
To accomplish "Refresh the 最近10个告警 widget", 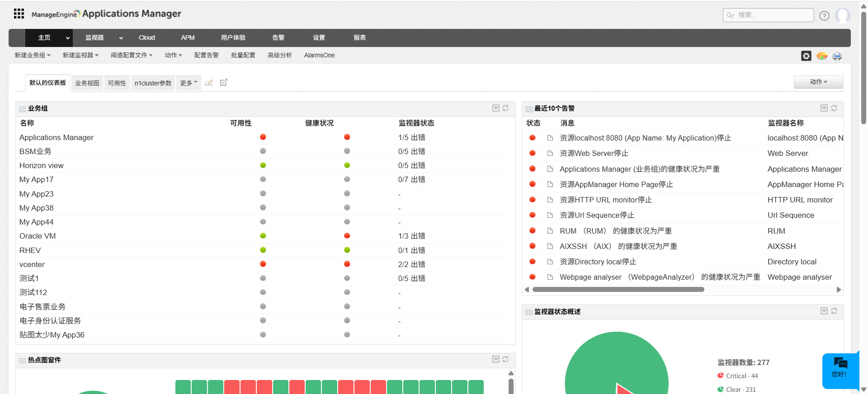I will tap(834, 108).
